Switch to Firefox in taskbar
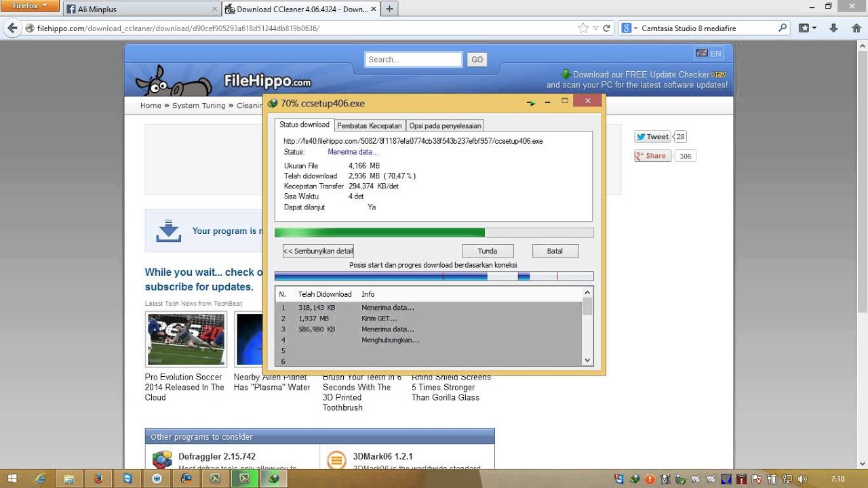 98,479
